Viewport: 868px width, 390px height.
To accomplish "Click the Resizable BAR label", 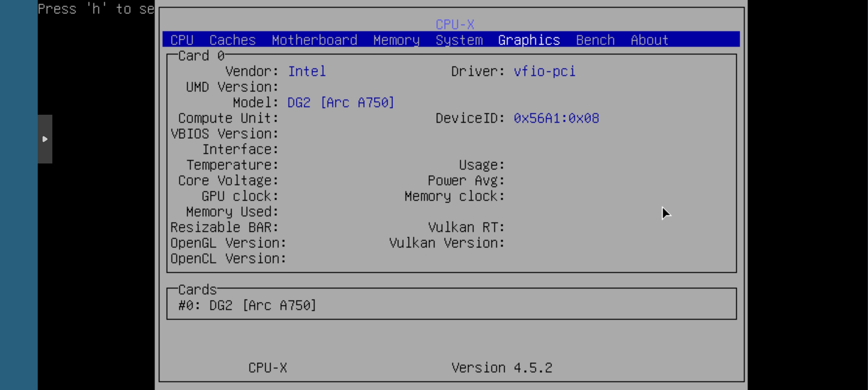I will [224, 227].
